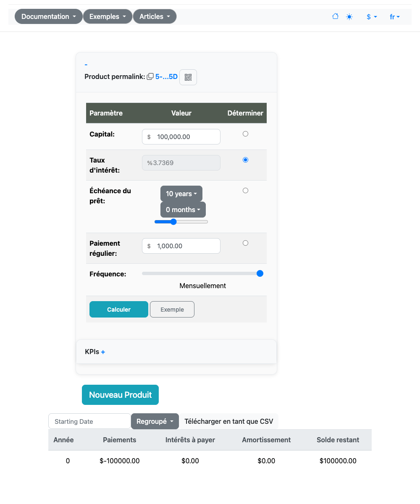
Task: Show the permalink QR code
Action: pyautogui.click(x=188, y=77)
